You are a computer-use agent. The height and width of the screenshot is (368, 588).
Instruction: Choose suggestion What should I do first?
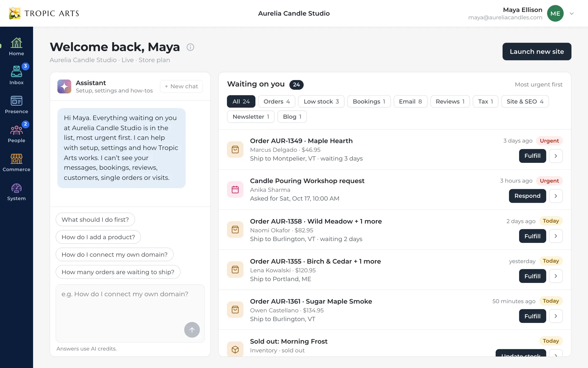tap(95, 220)
